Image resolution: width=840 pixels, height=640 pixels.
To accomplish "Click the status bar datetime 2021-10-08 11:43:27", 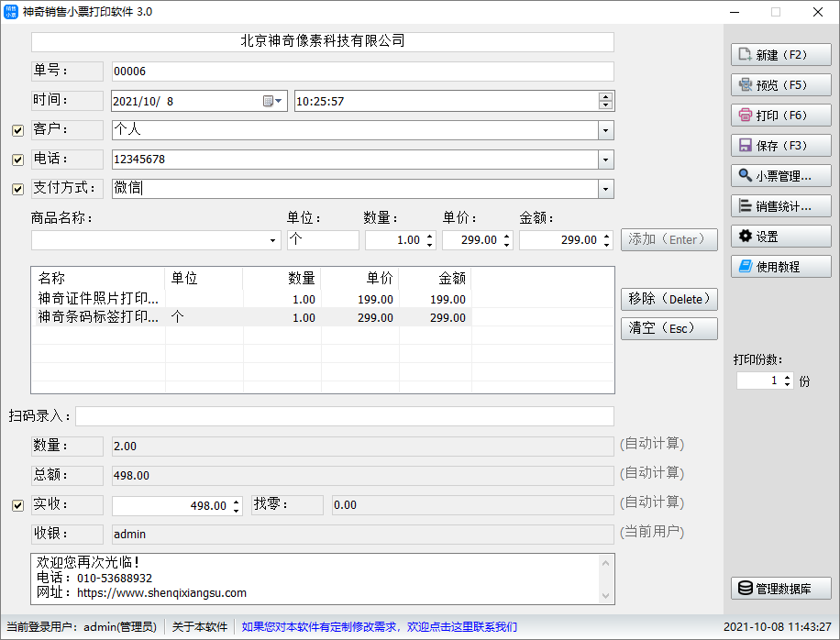I will pyautogui.click(x=778, y=626).
